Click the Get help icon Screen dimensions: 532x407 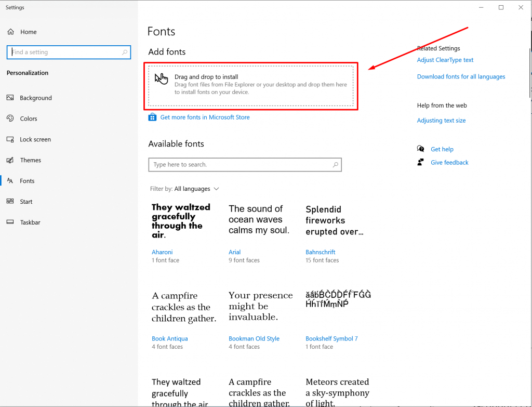pos(420,149)
